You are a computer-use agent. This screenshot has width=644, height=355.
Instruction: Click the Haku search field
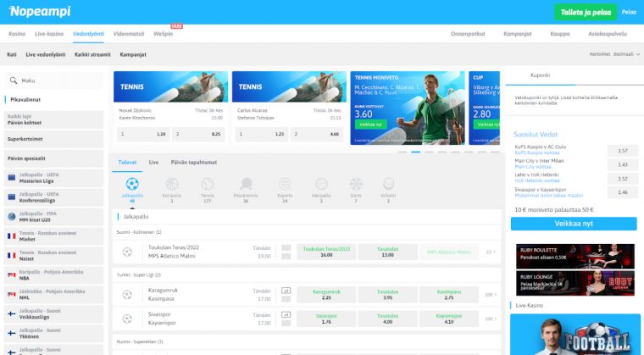pos(53,80)
